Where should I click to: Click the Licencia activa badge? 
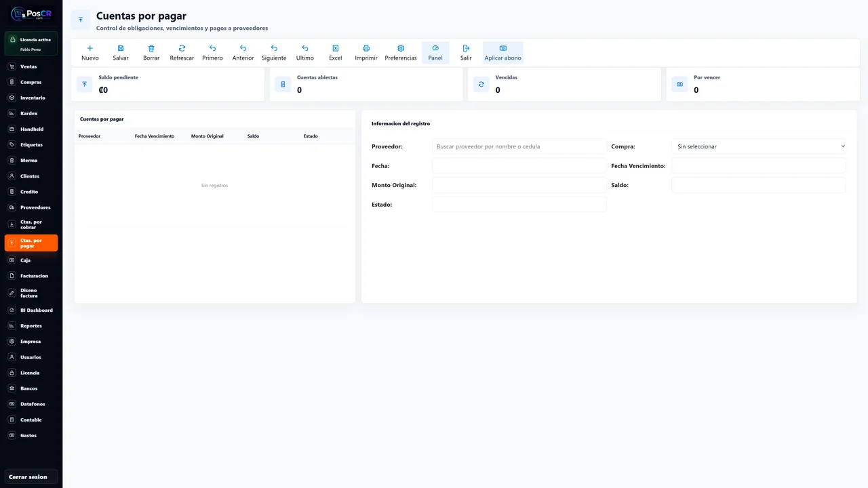click(x=31, y=43)
